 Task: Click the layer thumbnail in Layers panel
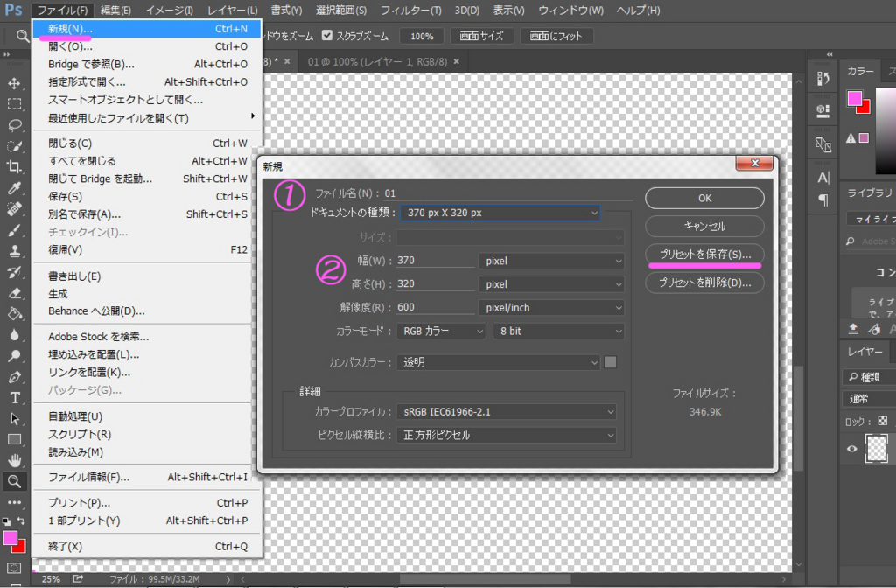877,449
